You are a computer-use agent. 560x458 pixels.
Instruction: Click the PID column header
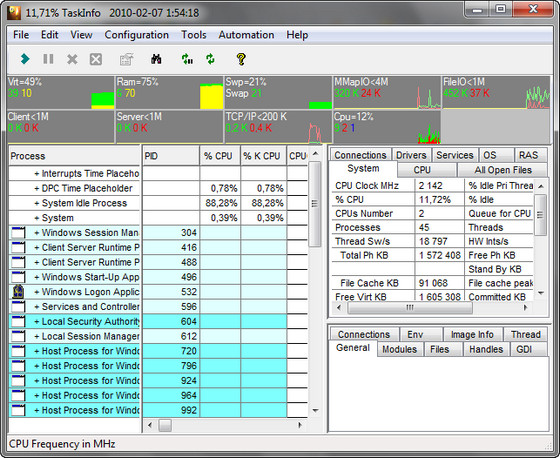(x=171, y=156)
